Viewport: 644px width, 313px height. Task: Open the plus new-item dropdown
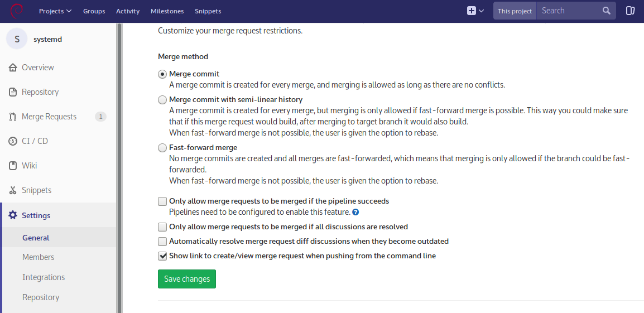pos(475,11)
